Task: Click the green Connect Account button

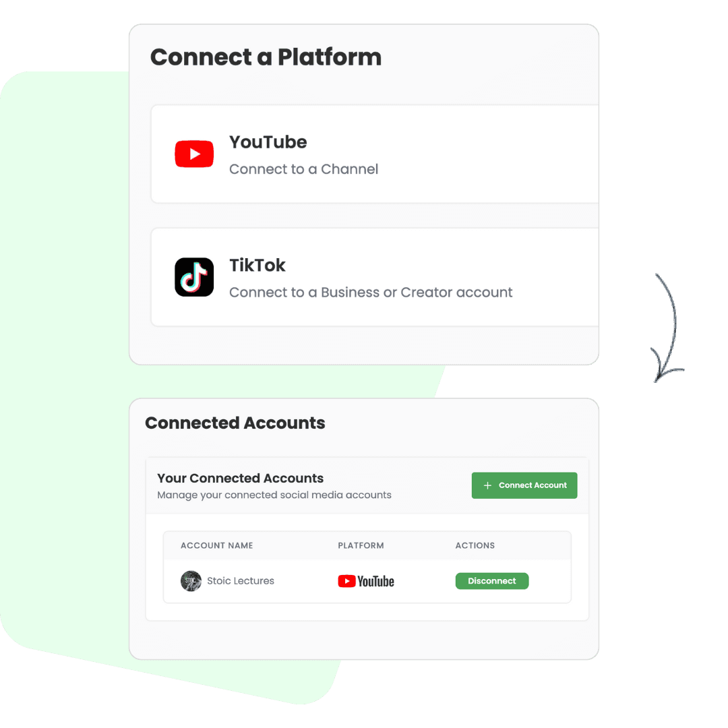Action: (524, 485)
